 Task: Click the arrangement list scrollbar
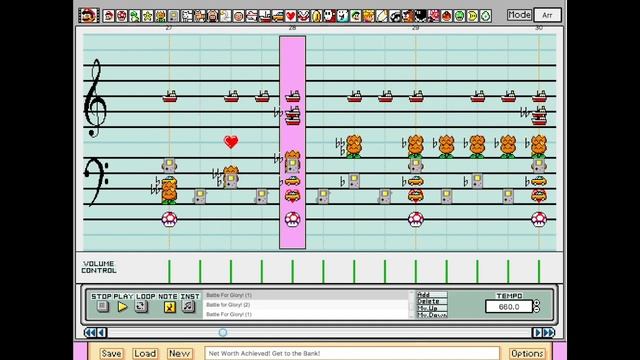click(x=411, y=304)
